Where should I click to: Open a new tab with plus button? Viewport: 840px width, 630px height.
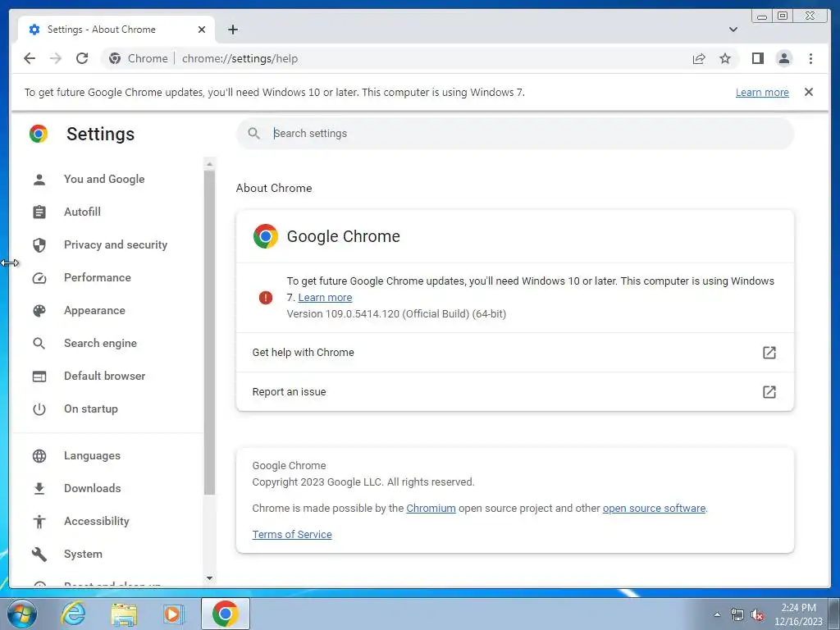(x=232, y=30)
